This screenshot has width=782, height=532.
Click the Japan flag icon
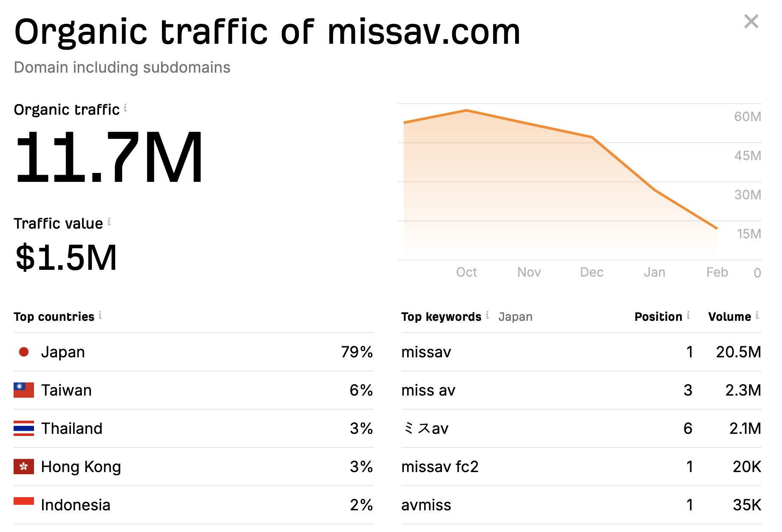pyautogui.click(x=24, y=352)
